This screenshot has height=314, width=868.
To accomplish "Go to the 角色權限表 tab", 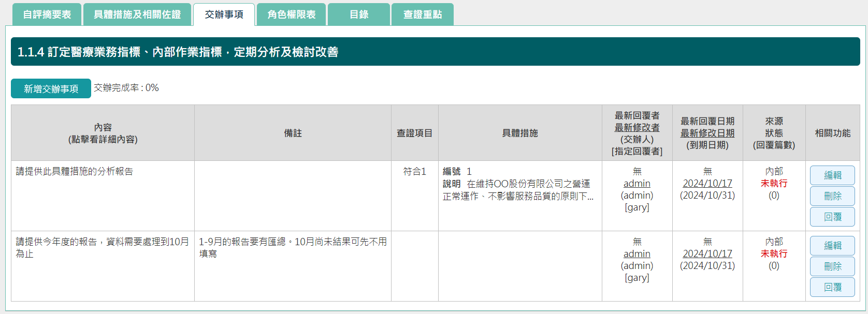I will 292,14.
